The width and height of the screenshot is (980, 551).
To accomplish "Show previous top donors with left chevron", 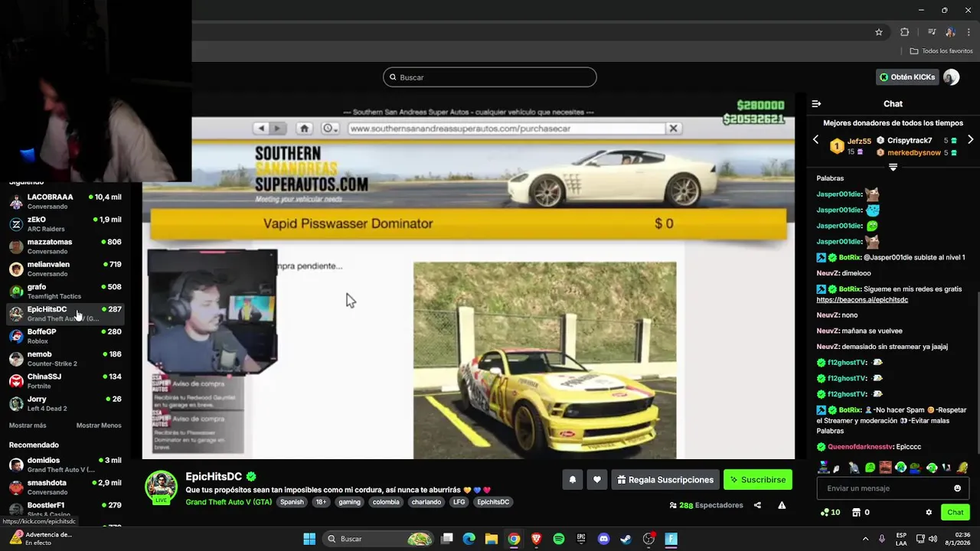I will (815, 140).
